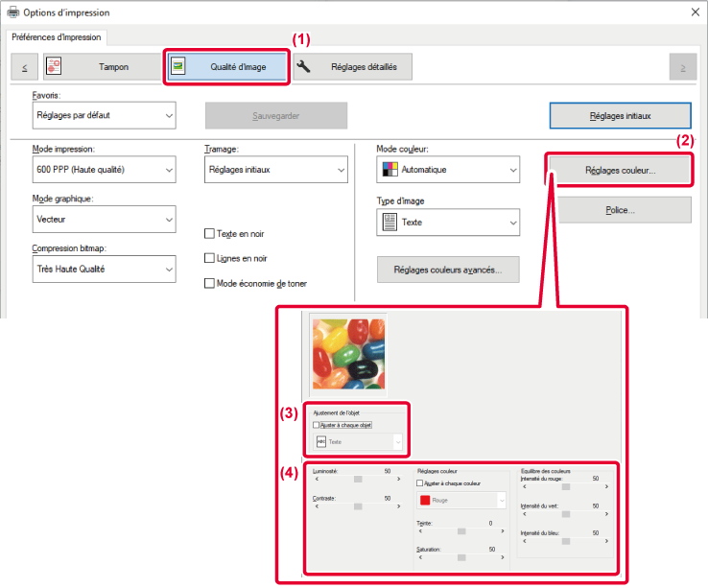Enable the Texte en noir checkbox
The width and height of the screenshot is (708, 588).
coord(210,233)
